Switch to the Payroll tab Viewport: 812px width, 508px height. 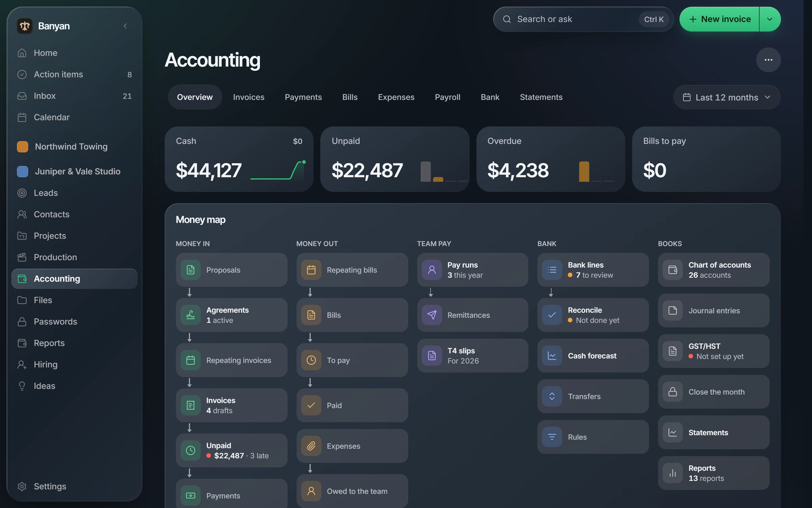point(448,97)
